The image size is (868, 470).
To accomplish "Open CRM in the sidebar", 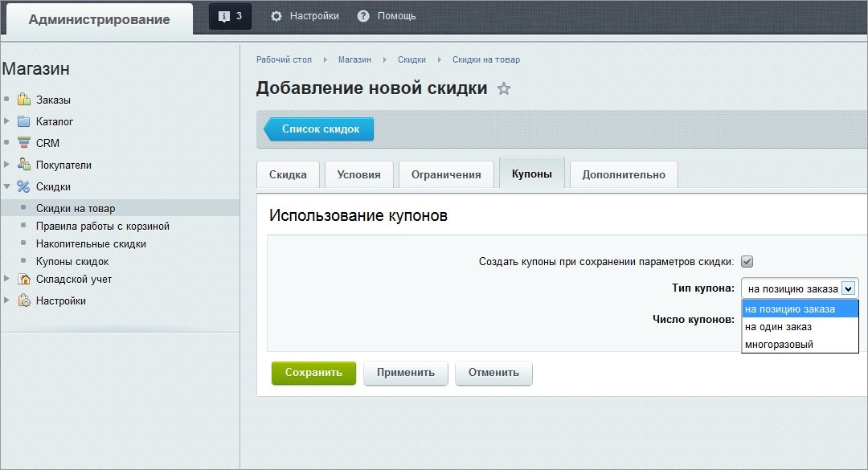I will click(x=47, y=143).
